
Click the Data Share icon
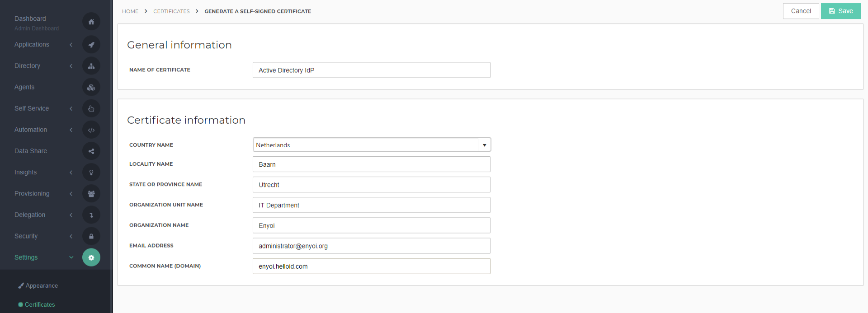click(91, 151)
